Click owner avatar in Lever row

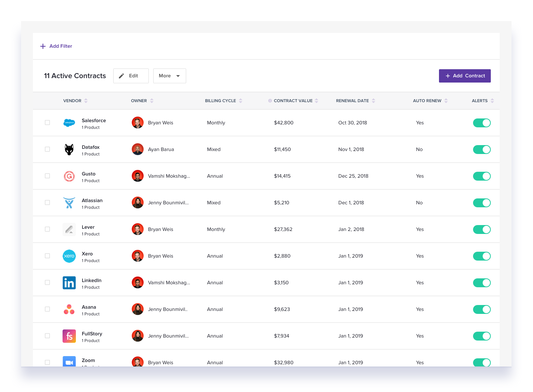pos(138,229)
